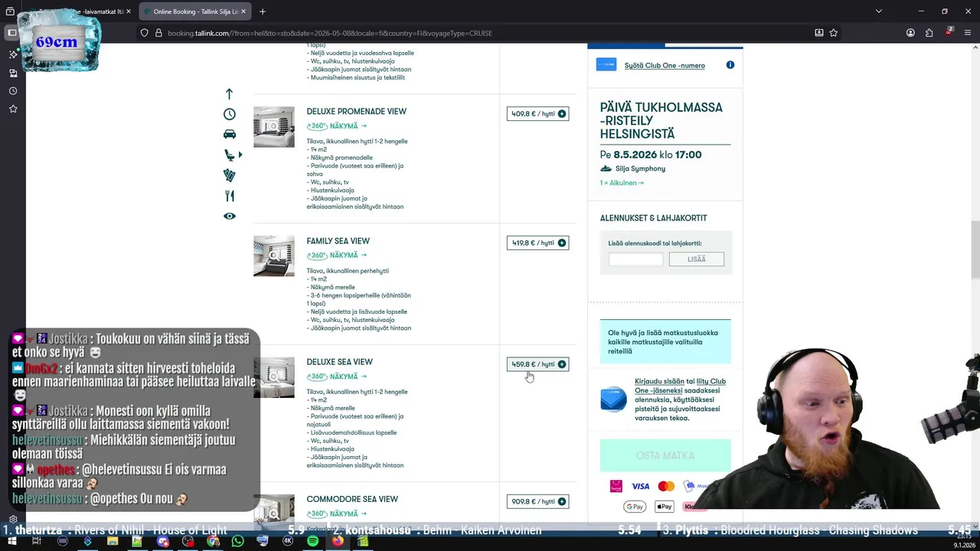980x551 pixels.
Task: Open the Firefox extensions puzzle icon
Action: pos(929,33)
